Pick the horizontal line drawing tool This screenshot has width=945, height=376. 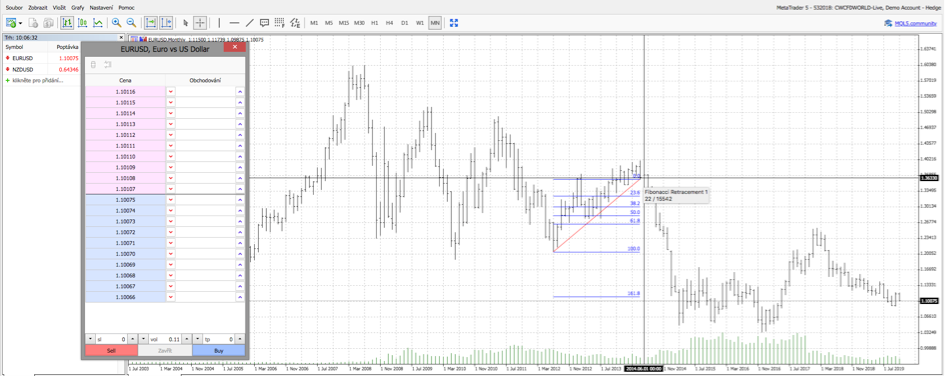[x=234, y=23]
